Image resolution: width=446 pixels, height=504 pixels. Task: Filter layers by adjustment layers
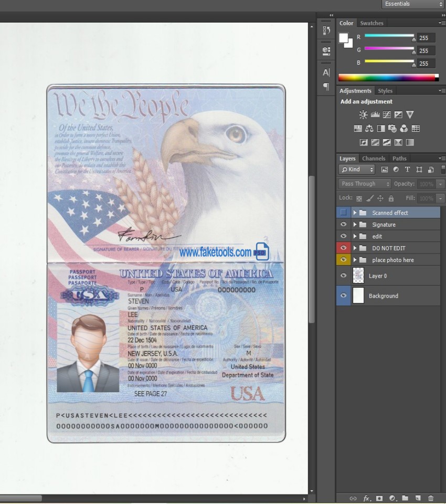[396, 170]
